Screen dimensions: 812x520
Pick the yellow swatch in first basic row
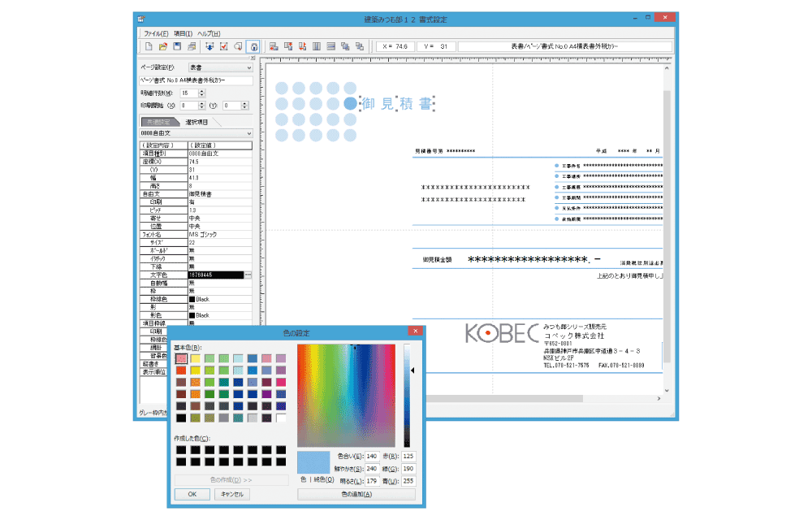click(x=195, y=358)
